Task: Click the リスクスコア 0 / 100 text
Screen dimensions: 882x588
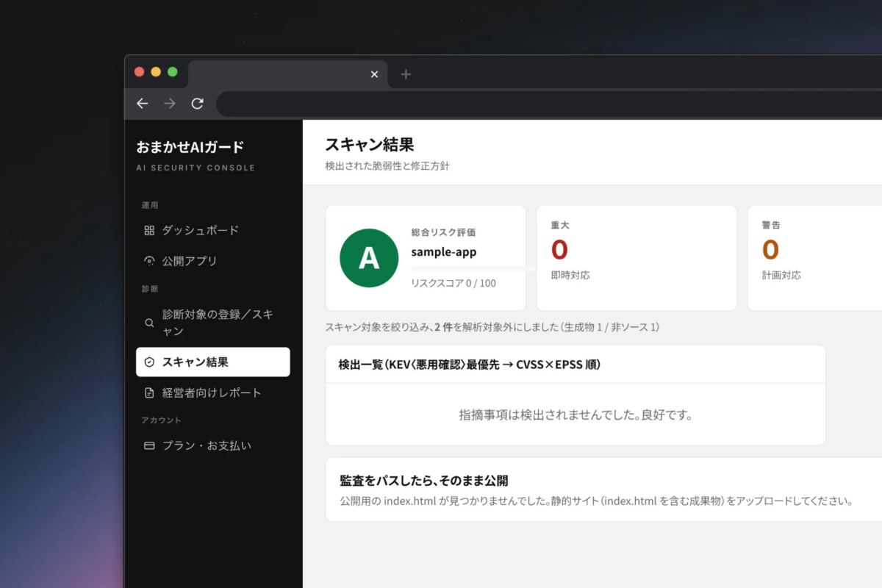Action: pos(453,283)
